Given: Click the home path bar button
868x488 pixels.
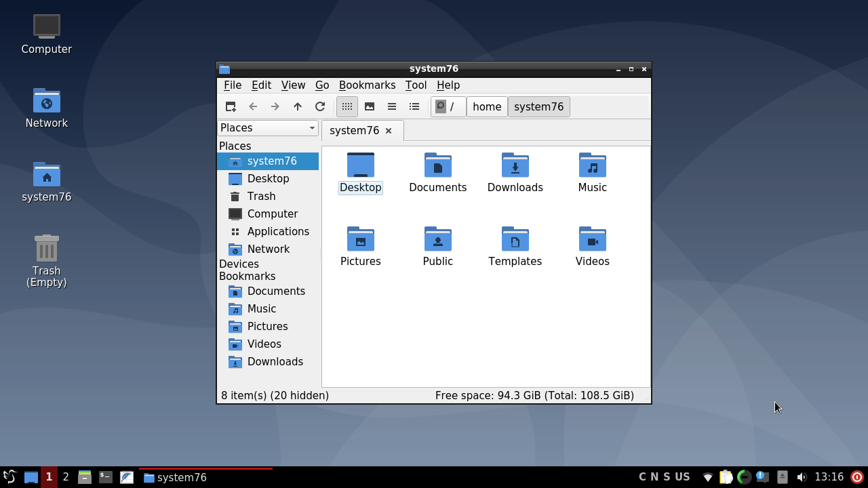Looking at the screenshot, I should pyautogui.click(x=487, y=106).
